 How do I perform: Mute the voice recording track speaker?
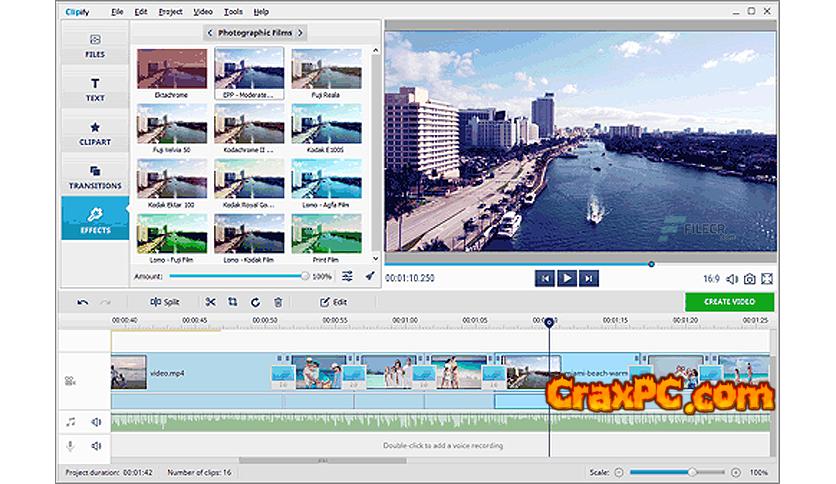tap(97, 446)
